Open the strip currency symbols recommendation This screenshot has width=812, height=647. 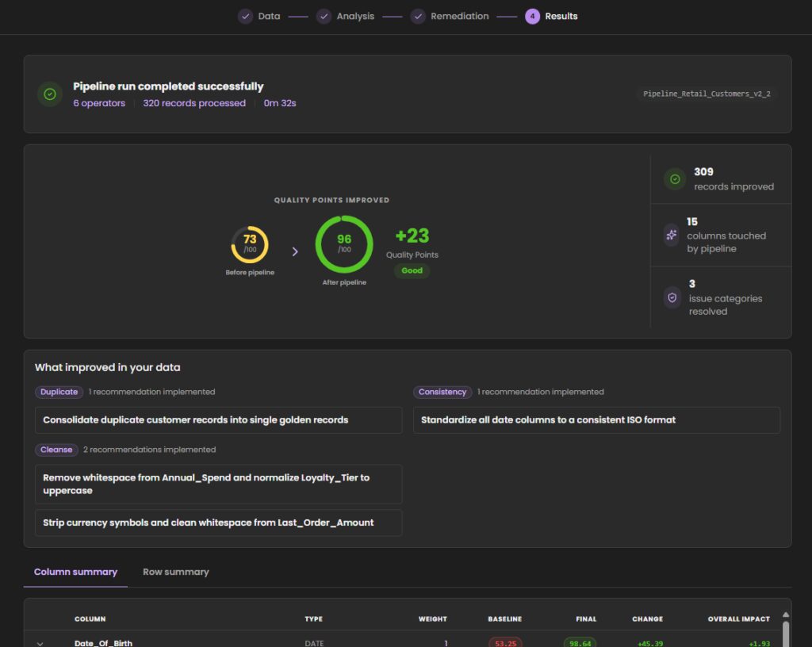click(x=219, y=523)
